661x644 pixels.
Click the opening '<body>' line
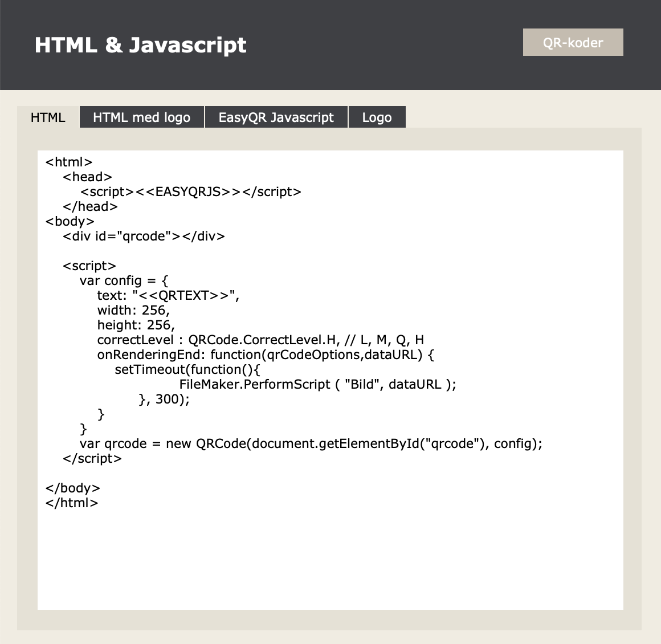70,222
